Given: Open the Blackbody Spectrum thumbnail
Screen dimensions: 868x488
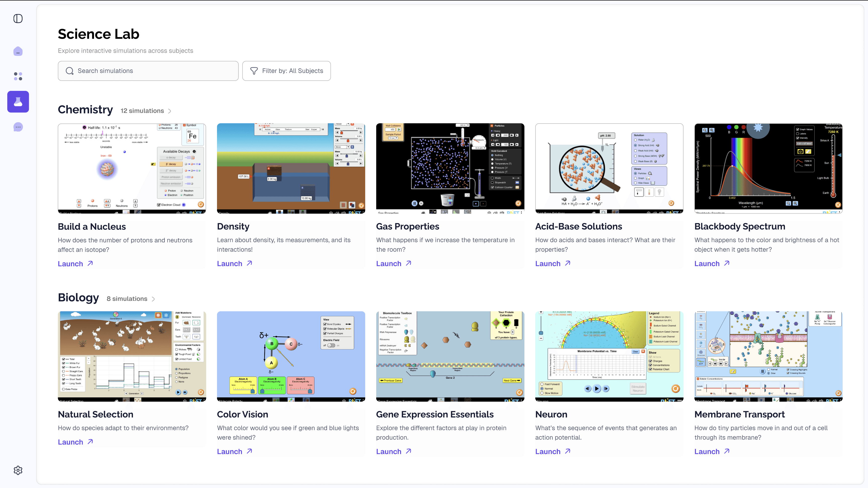Looking at the screenshot, I should click(x=768, y=168).
